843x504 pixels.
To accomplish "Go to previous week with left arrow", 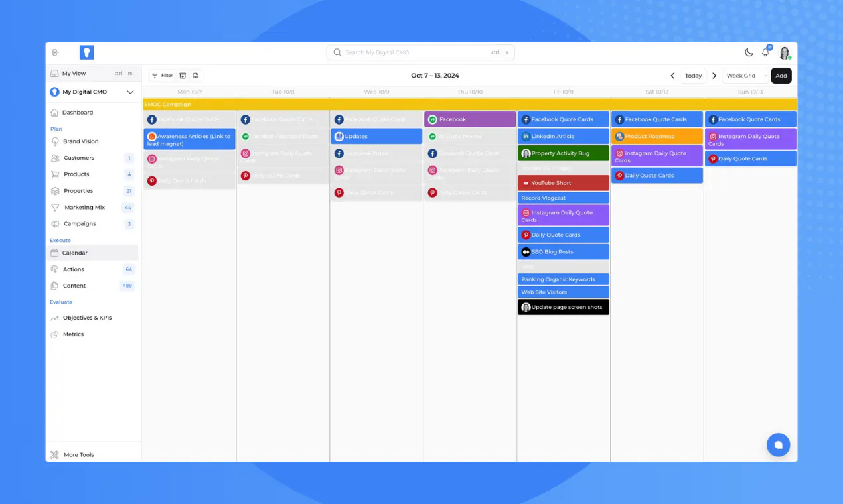I will point(672,76).
